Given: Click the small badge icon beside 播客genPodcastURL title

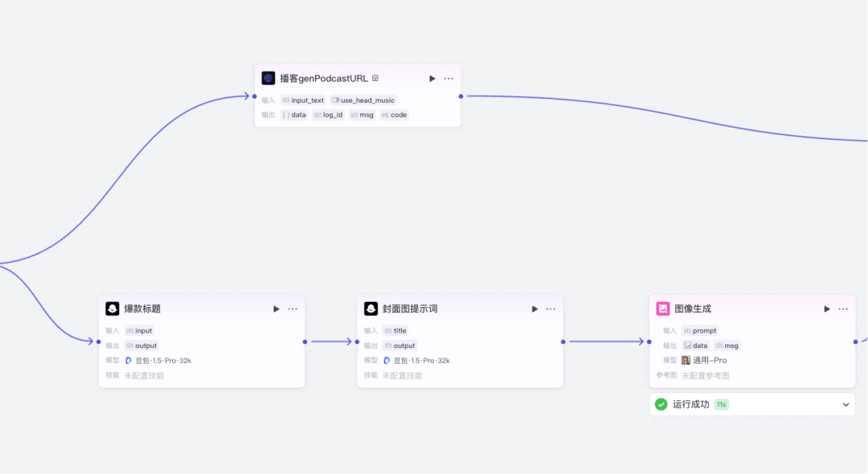Looking at the screenshot, I should pyautogui.click(x=375, y=79).
